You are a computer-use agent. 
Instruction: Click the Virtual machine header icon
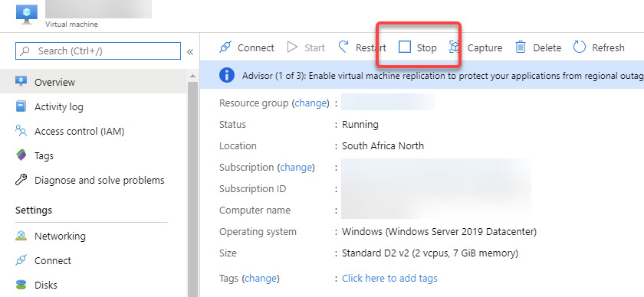click(27, 15)
